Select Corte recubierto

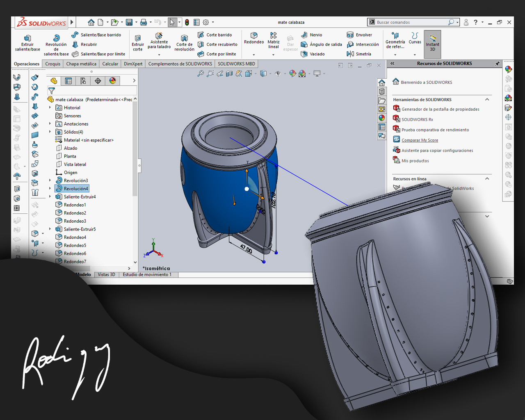(x=217, y=44)
